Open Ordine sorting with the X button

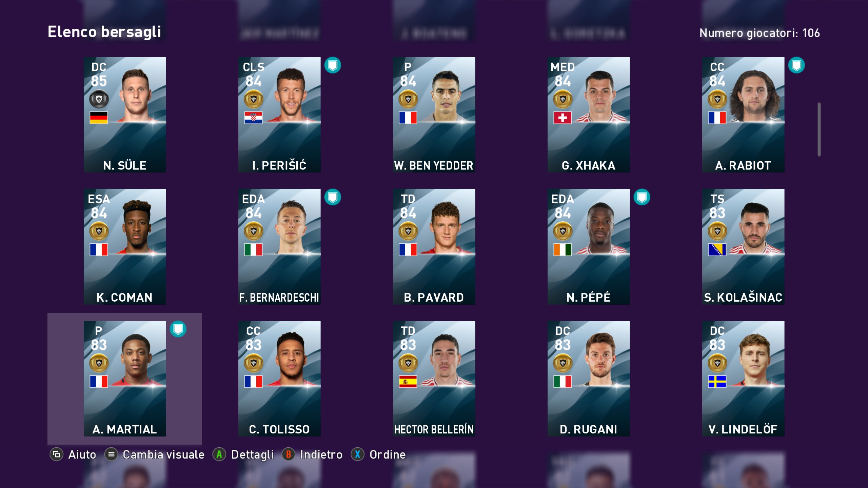tap(358, 454)
